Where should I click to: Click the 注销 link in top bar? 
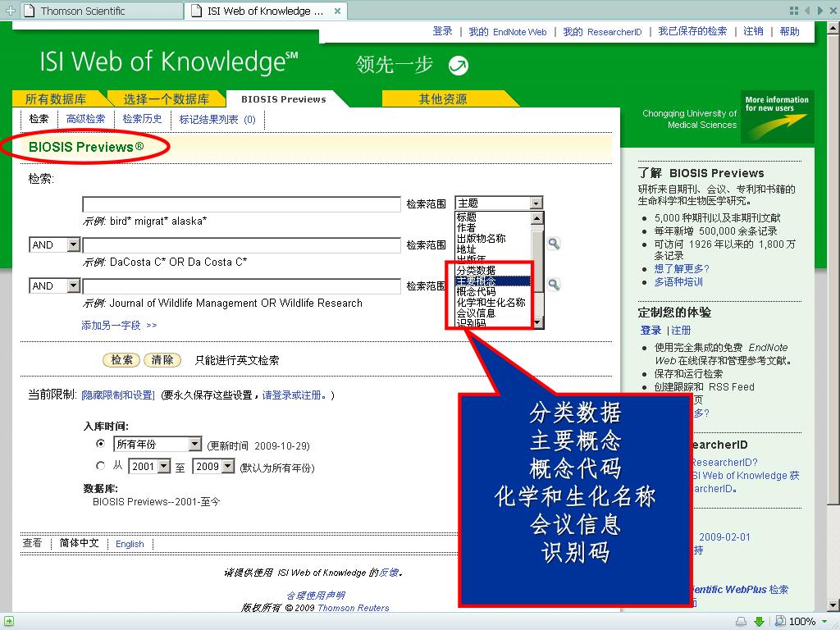(753, 31)
